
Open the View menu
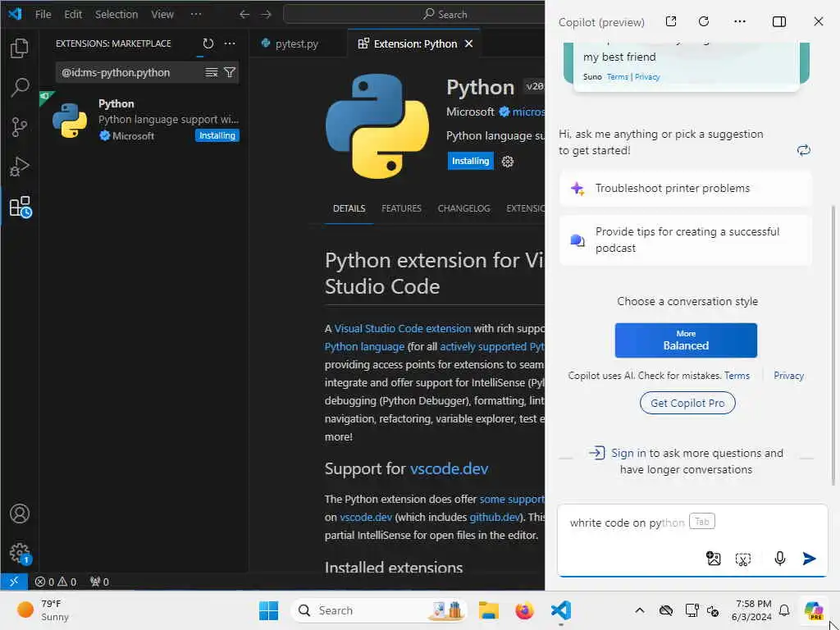pos(162,15)
